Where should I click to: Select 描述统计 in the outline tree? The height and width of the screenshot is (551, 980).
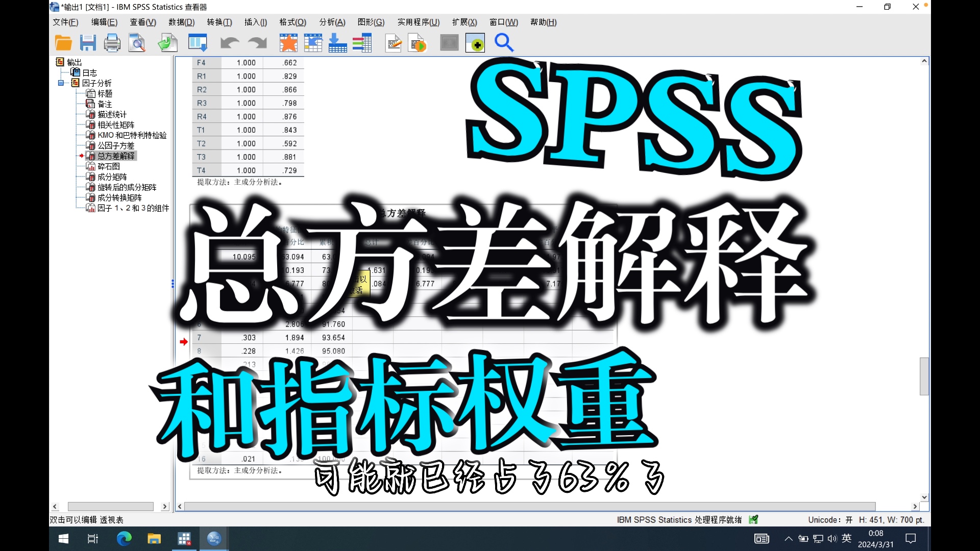(x=112, y=115)
